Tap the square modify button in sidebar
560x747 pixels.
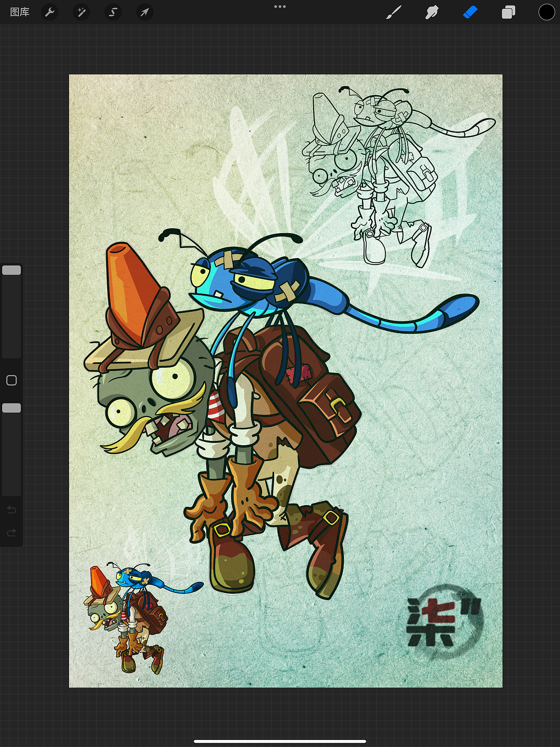pos(11,380)
